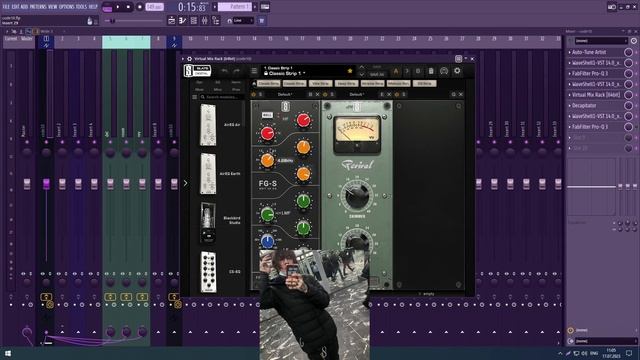Open the mixer view icon
This screenshot has width=640, height=360.
pos(204,20)
